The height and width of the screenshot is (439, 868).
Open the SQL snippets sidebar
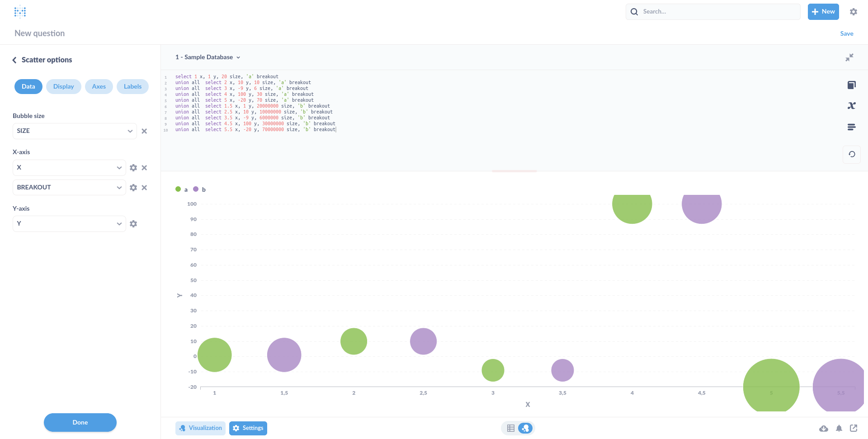(x=852, y=127)
